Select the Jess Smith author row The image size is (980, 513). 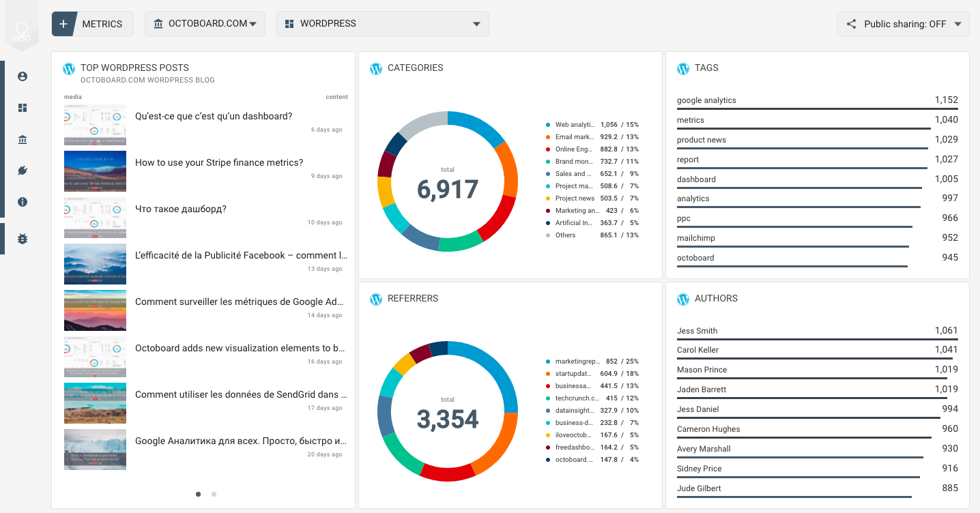[x=818, y=332]
